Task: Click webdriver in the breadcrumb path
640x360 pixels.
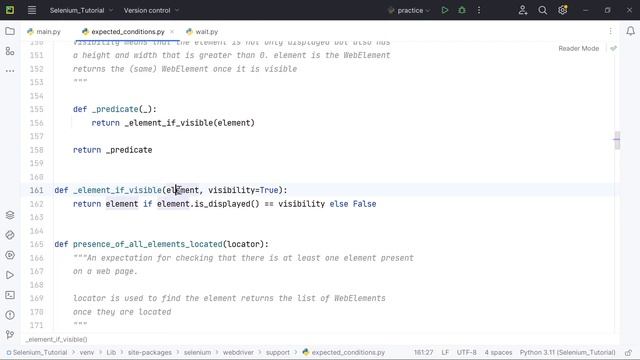Action: click(x=238, y=352)
